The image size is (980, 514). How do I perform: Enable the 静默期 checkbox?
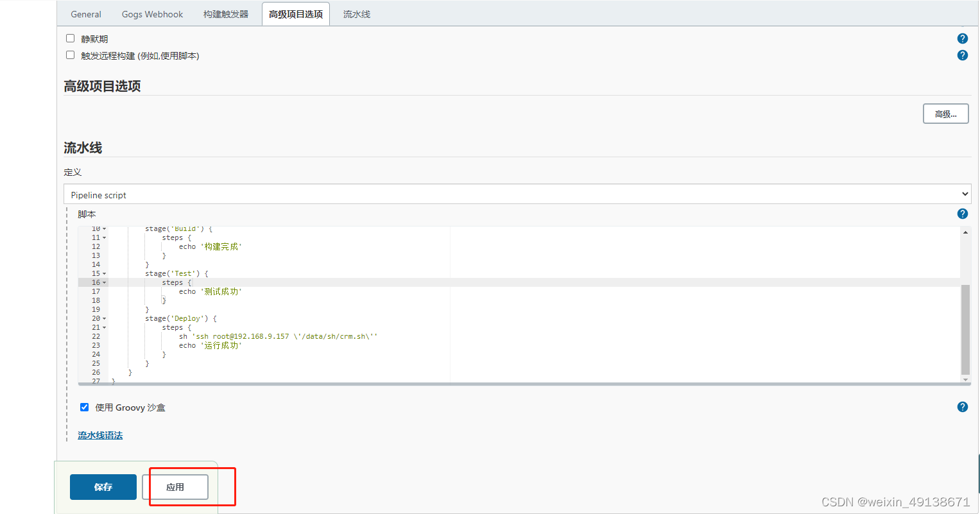(71, 39)
